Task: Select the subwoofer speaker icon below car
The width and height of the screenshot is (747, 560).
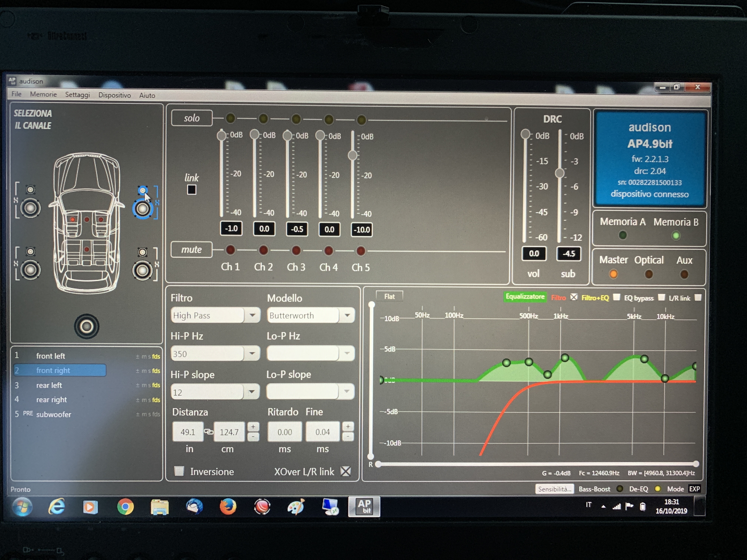Action: coord(87,326)
